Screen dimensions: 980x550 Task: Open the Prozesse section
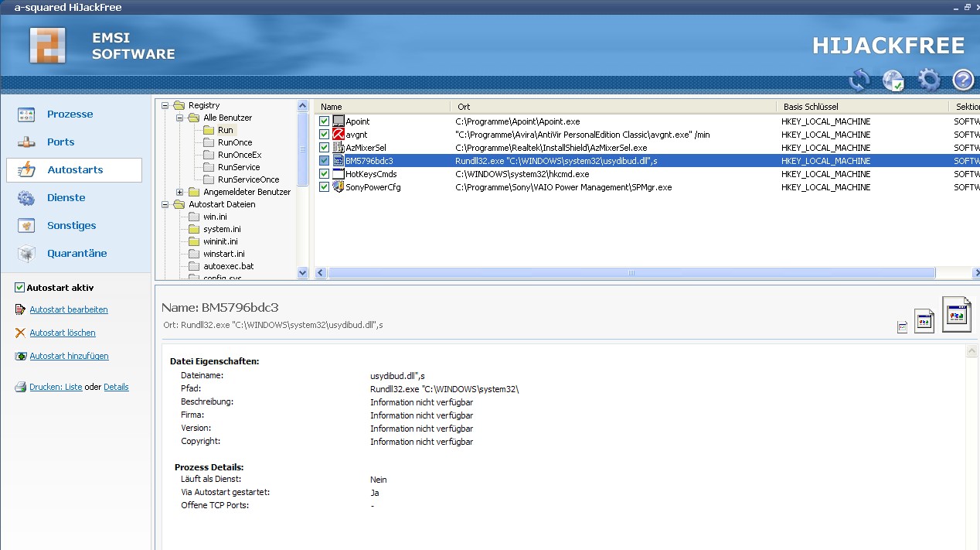click(x=70, y=114)
